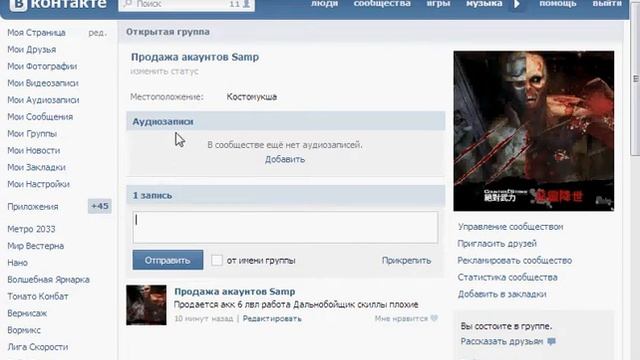Image resolution: width=640 pixels, height=360 pixels.
Task: Toggle the 'от имени группы' checkbox
Action: point(217,260)
